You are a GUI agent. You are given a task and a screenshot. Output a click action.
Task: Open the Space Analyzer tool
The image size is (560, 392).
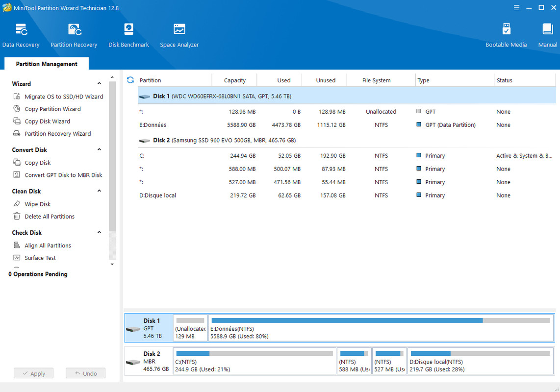179,35
